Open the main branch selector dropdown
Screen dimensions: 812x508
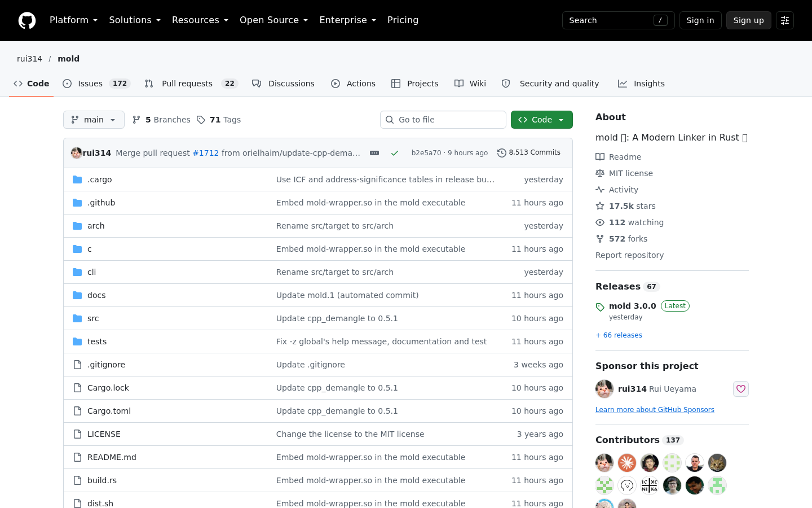coord(94,120)
